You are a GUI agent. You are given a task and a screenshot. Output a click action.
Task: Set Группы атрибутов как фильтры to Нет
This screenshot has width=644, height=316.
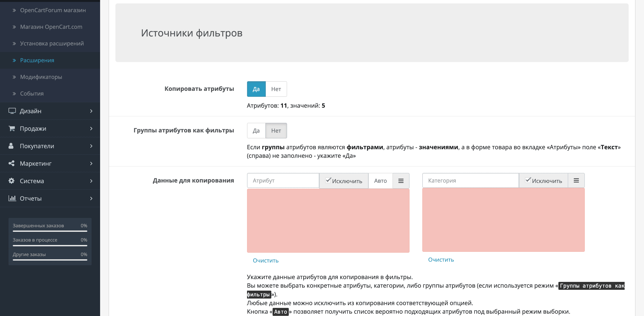click(x=276, y=130)
